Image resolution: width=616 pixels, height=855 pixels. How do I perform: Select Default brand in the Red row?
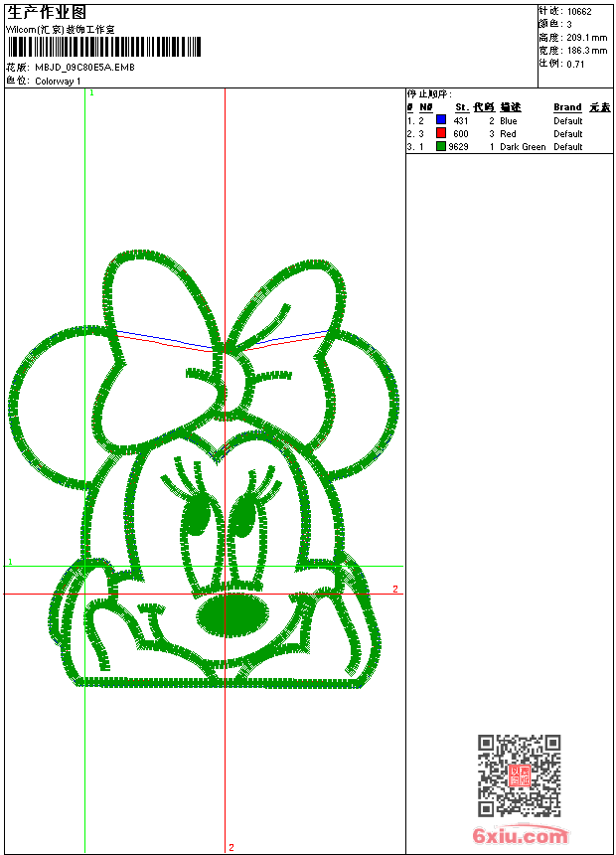point(568,133)
